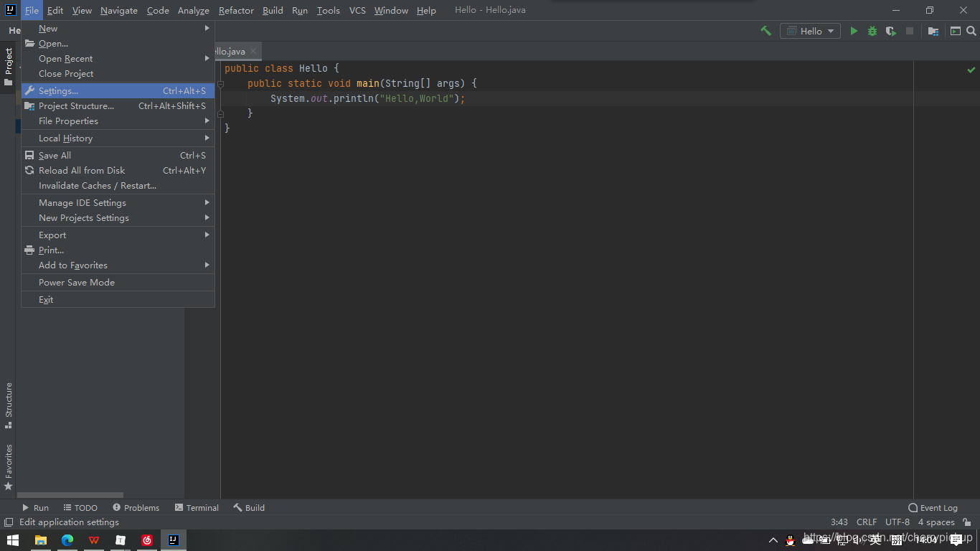Select Print... from the File menu
Viewport: 980px width, 551px height.
pyautogui.click(x=118, y=250)
